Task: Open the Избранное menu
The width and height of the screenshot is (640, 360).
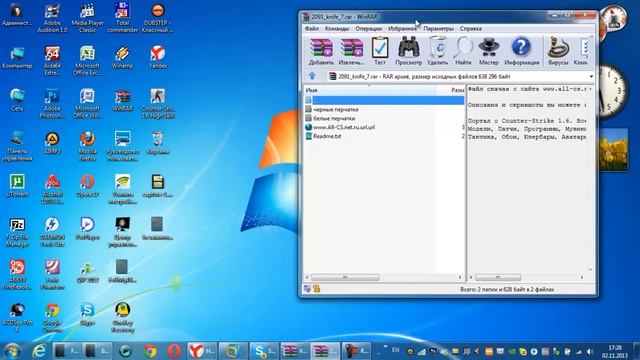Action: [x=402, y=29]
